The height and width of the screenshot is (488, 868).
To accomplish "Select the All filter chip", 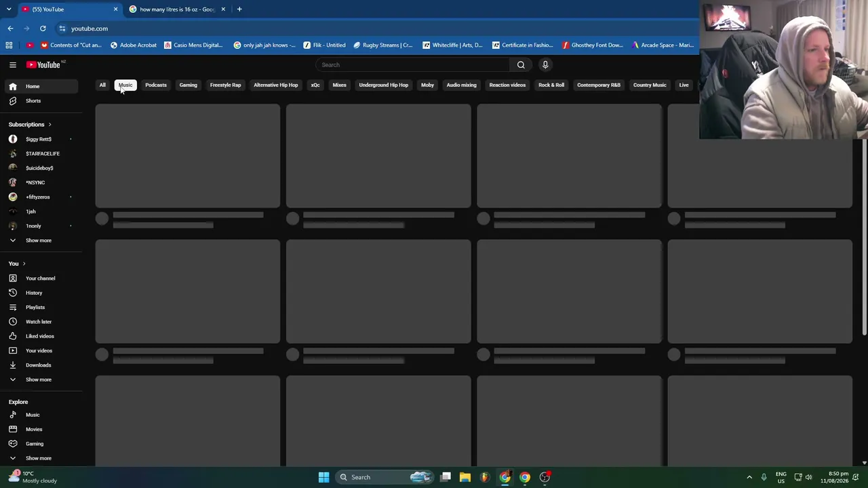I will (x=102, y=85).
